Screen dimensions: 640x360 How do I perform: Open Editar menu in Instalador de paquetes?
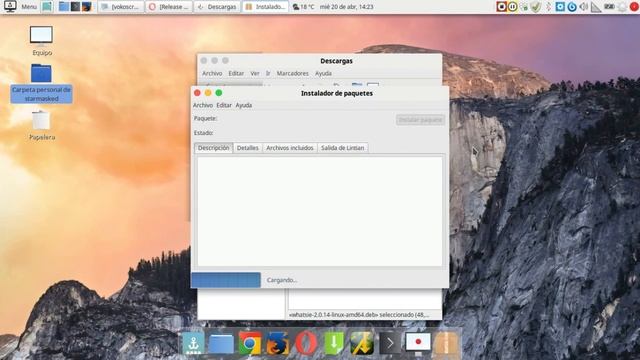(x=224, y=105)
